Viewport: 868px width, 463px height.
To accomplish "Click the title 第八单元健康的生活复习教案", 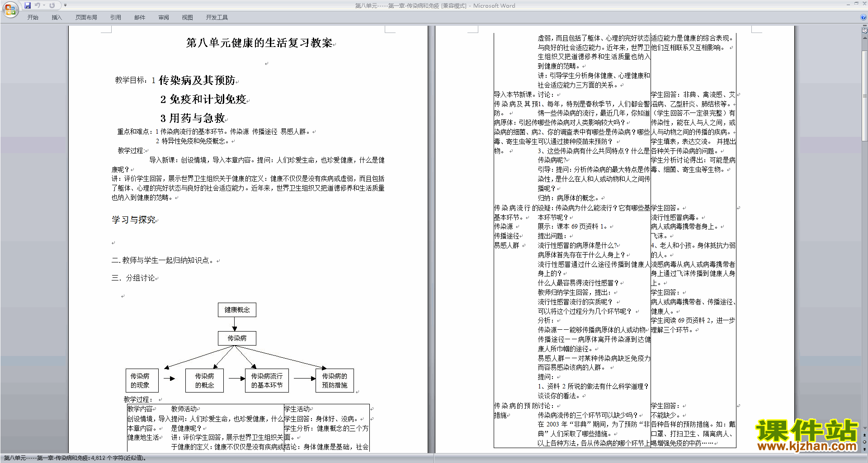I will coord(259,43).
